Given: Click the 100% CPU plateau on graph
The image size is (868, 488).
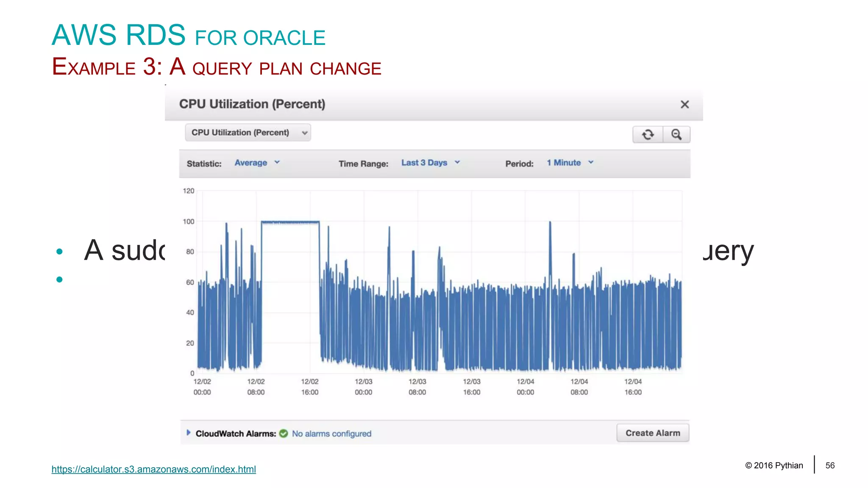Looking at the screenshot, I should pyautogui.click(x=290, y=222).
